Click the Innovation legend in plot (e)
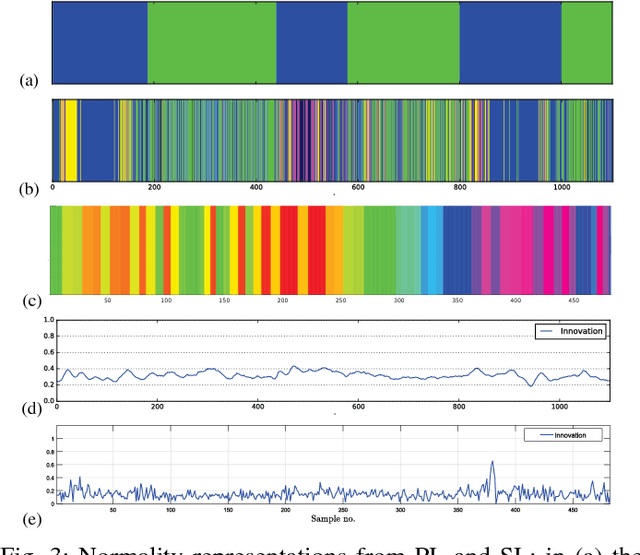This screenshot has width=640, height=555. (563, 435)
